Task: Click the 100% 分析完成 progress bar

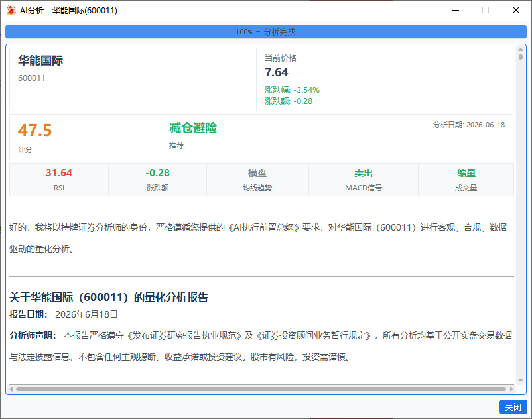Action: 266,32
